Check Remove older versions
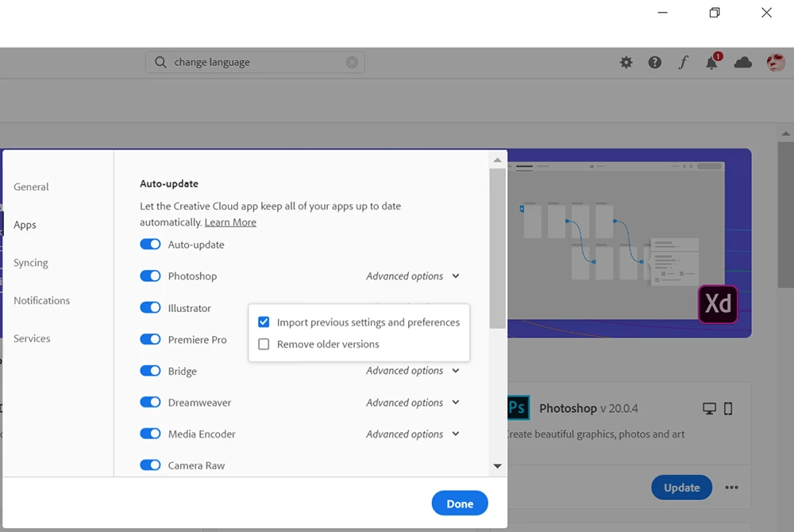Image resolution: width=794 pixels, height=532 pixels. (x=264, y=344)
